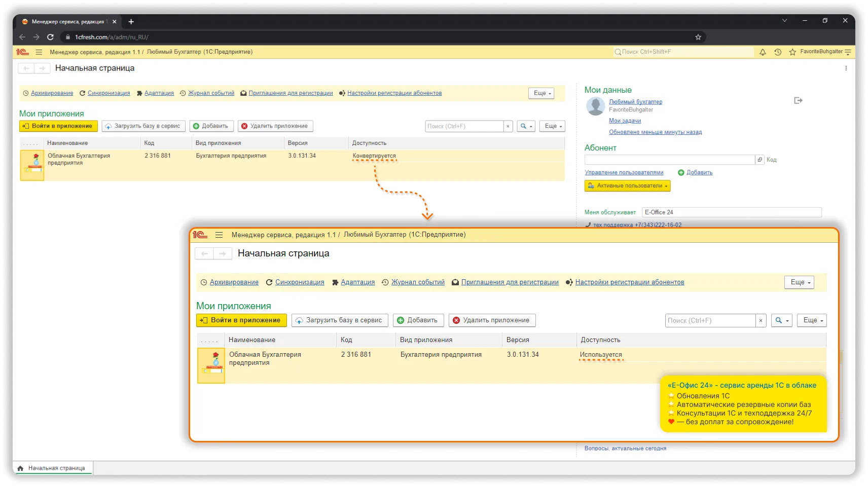Click Загрузить базу в сервис in background window

click(x=143, y=126)
